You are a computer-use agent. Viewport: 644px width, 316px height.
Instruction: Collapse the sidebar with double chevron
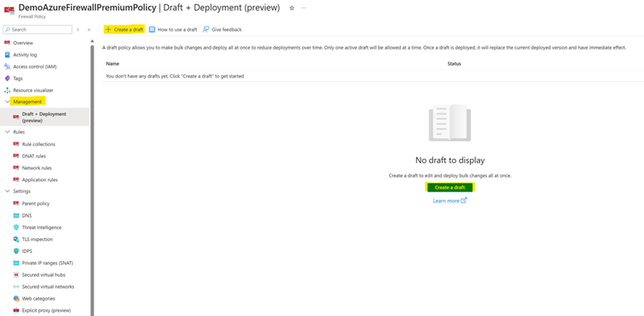tap(89, 30)
